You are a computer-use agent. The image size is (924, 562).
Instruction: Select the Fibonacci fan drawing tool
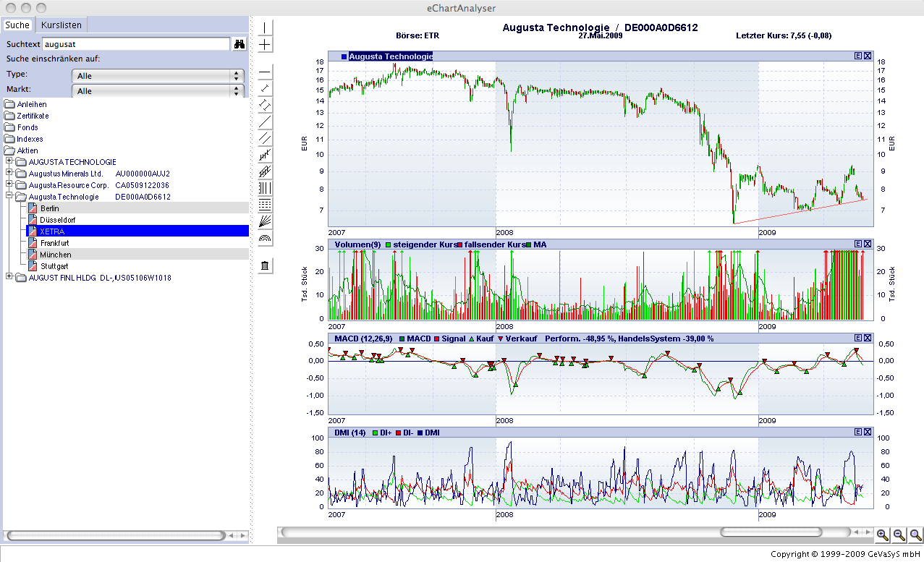point(264,221)
